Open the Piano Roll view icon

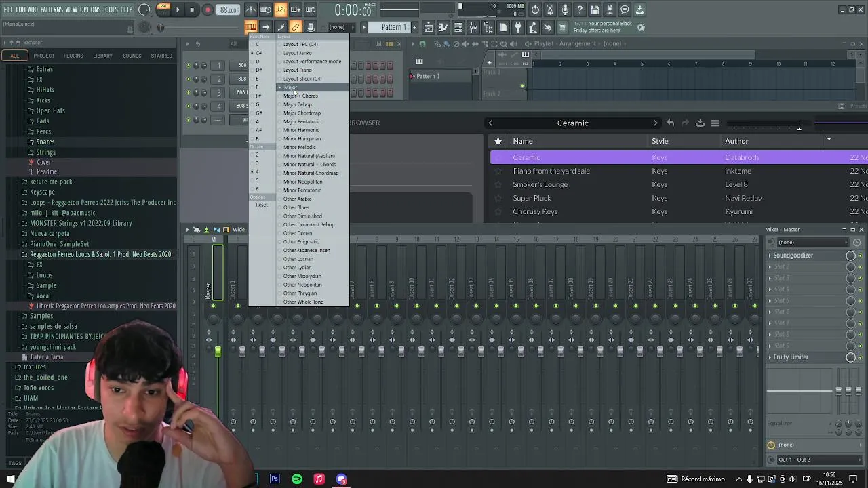[x=443, y=27]
